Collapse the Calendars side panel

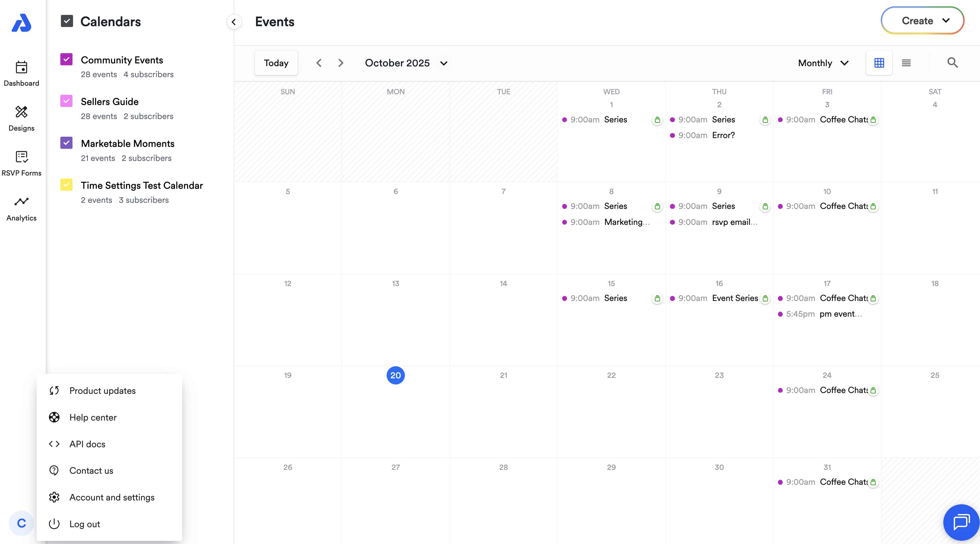234,22
